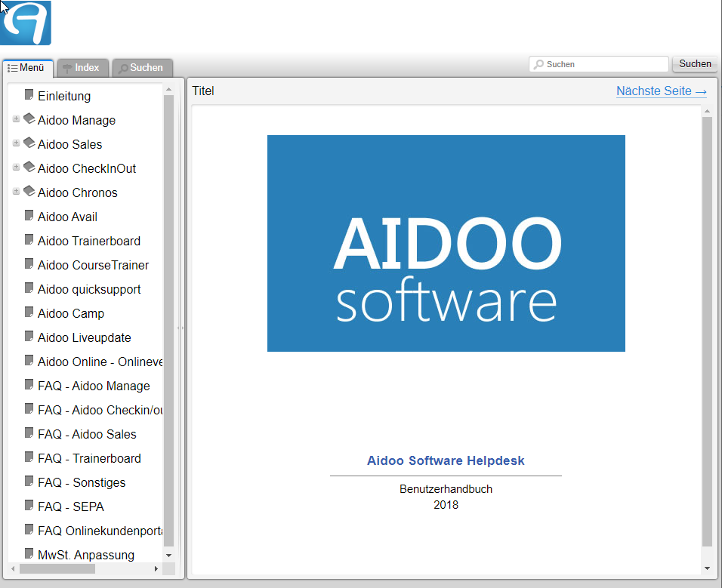Screen dimensions: 722x588
Task: Open the Aidoo Camp topic
Action: [x=71, y=313]
